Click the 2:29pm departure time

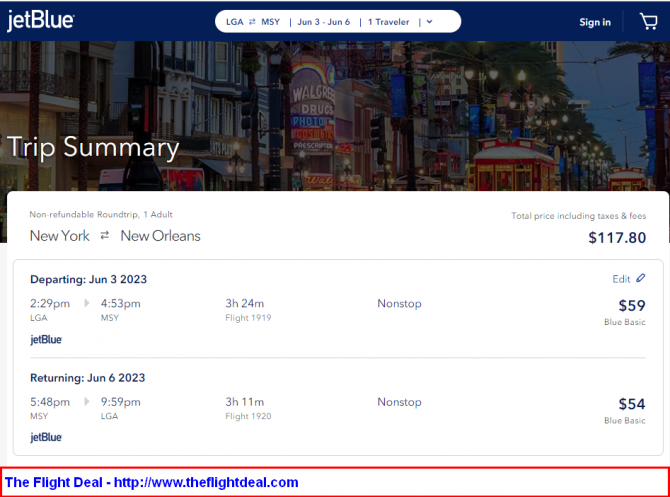pos(50,303)
